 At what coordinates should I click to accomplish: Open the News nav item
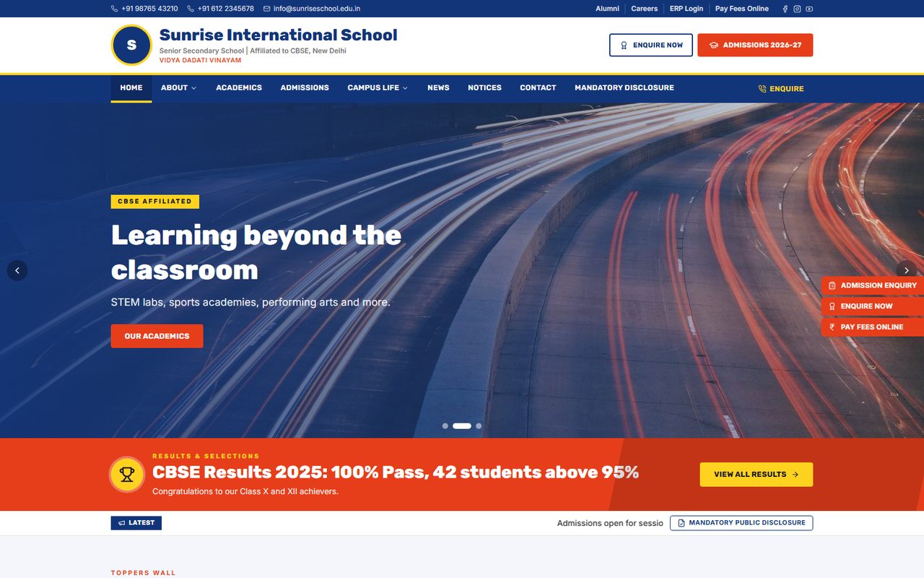(x=438, y=88)
